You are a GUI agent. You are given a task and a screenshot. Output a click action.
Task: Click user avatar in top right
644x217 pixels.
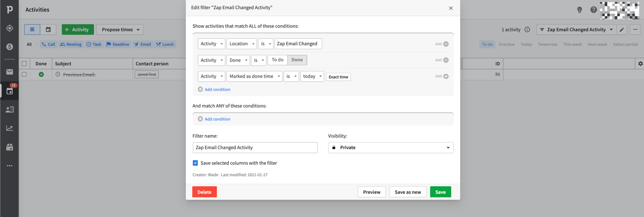[x=620, y=10]
